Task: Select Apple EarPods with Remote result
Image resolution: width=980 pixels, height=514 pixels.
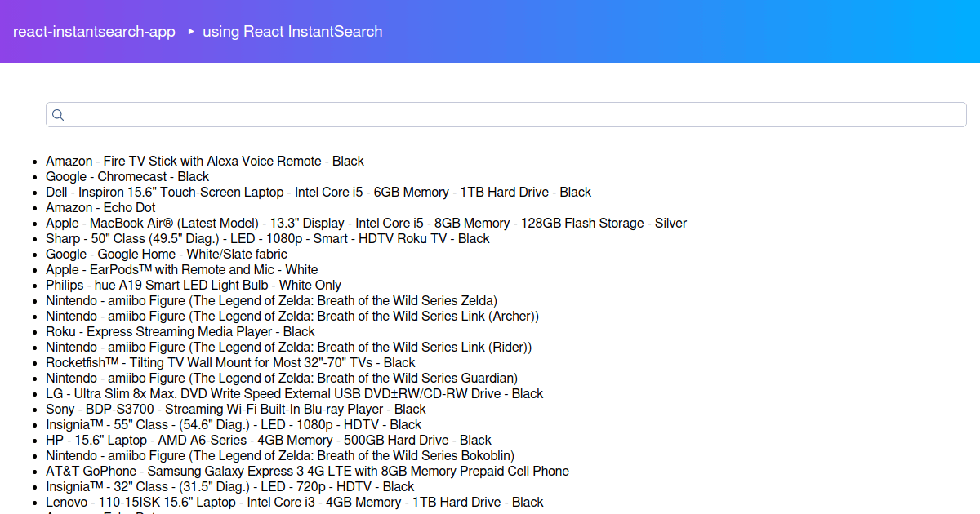Action: pos(182,270)
